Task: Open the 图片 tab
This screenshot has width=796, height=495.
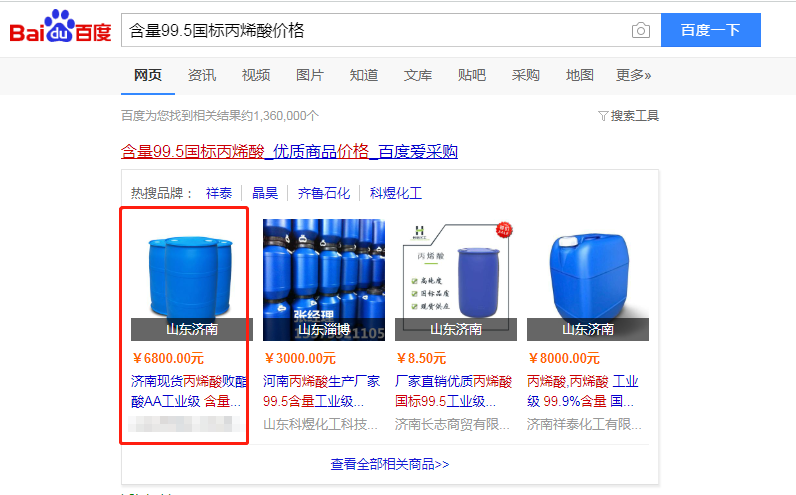Action: [x=310, y=75]
